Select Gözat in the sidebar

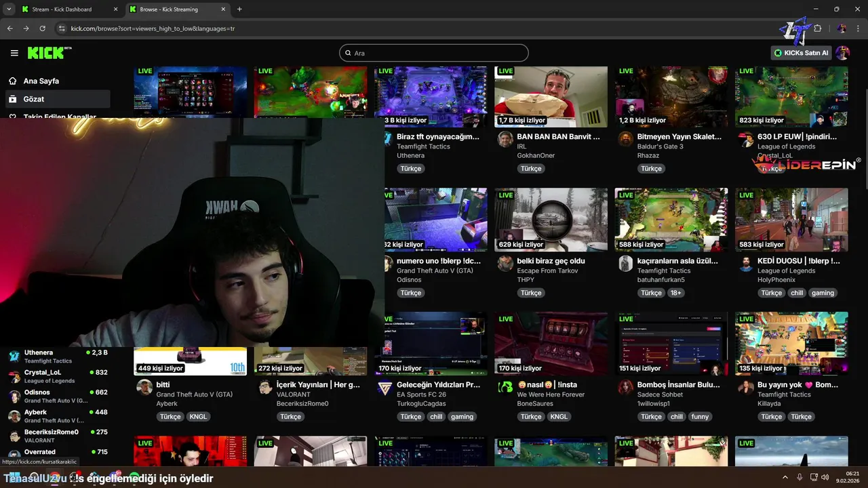pyautogui.click(x=57, y=99)
